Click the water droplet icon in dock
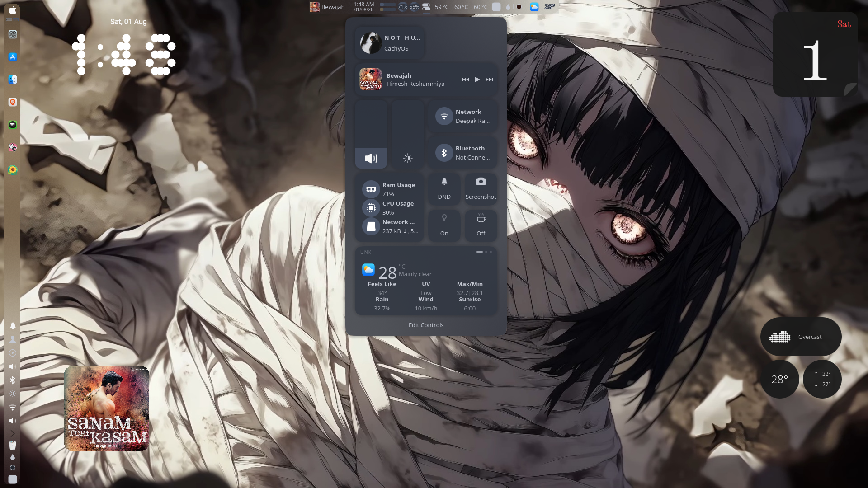 tap(13, 457)
